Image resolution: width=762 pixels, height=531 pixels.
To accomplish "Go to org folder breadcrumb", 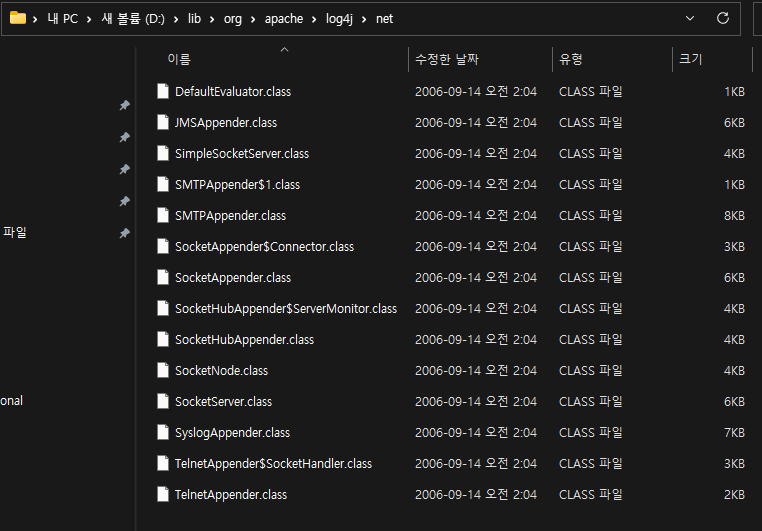I will (x=232, y=18).
